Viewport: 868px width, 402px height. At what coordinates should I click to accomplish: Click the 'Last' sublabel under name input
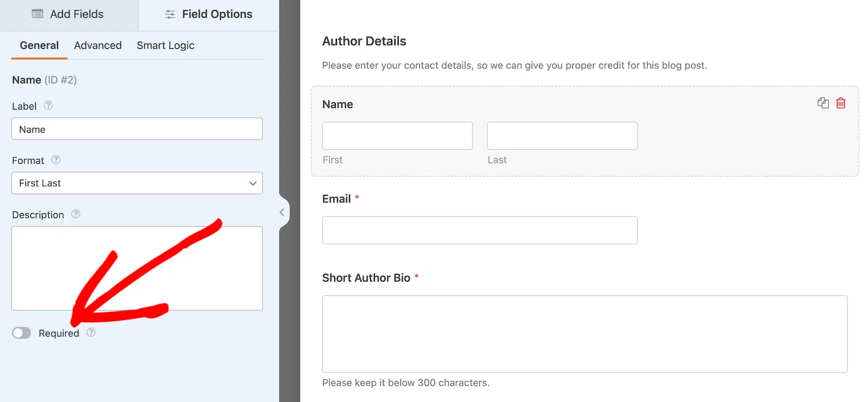[x=497, y=160]
